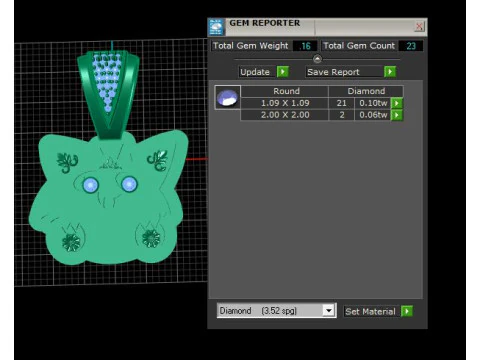Select the right eye gem on pendant
The image size is (480, 360).
point(129,184)
